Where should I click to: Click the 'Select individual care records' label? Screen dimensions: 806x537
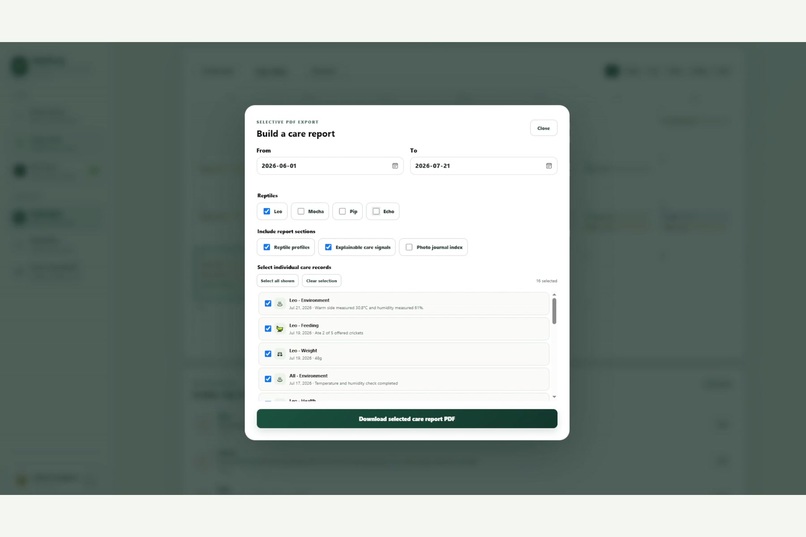click(x=294, y=267)
